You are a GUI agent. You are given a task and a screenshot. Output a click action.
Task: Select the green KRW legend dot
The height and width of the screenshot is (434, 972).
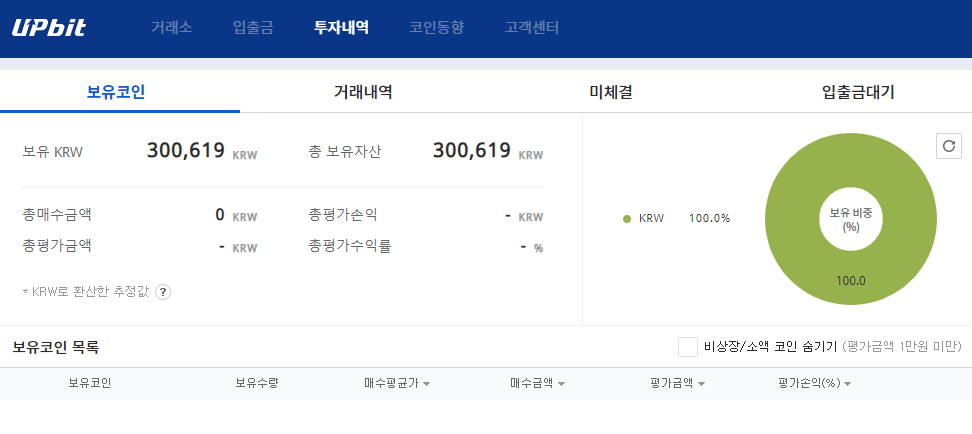pos(627,218)
